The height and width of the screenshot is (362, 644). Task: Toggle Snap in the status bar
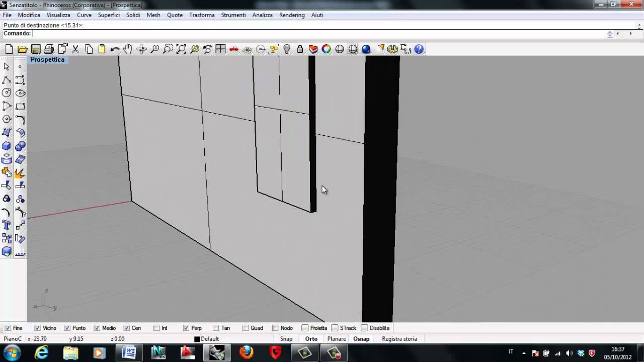(x=286, y=339)
